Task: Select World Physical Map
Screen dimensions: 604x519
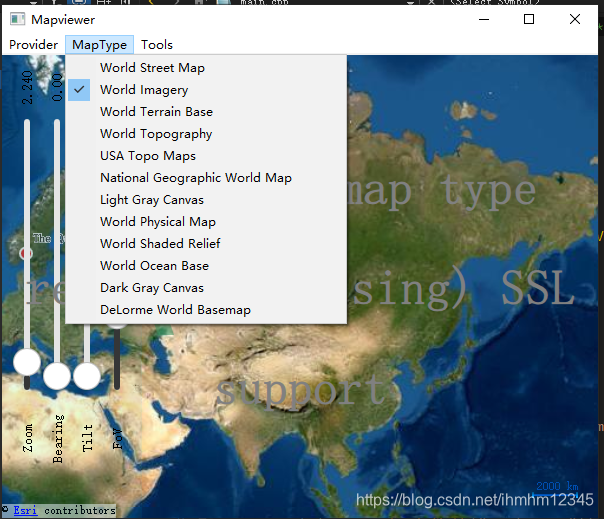Action: pos(206,222)
